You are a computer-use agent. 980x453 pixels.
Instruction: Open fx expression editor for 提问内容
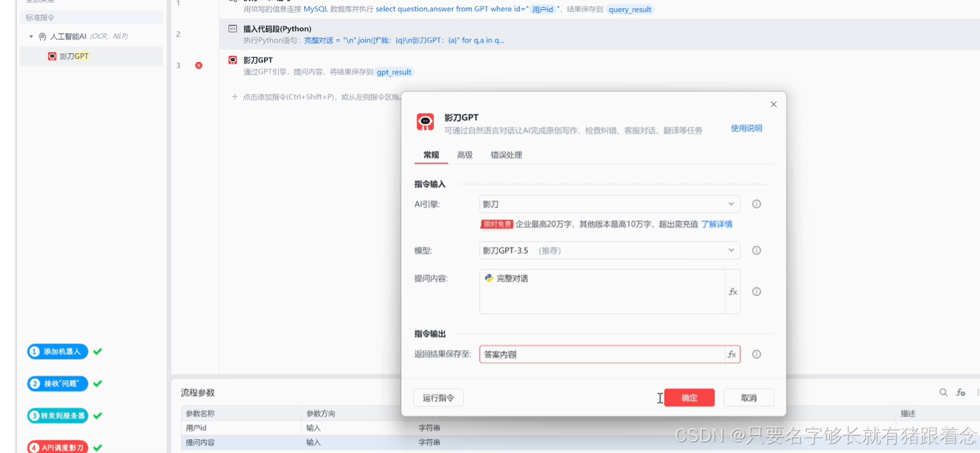coord(733,292)
